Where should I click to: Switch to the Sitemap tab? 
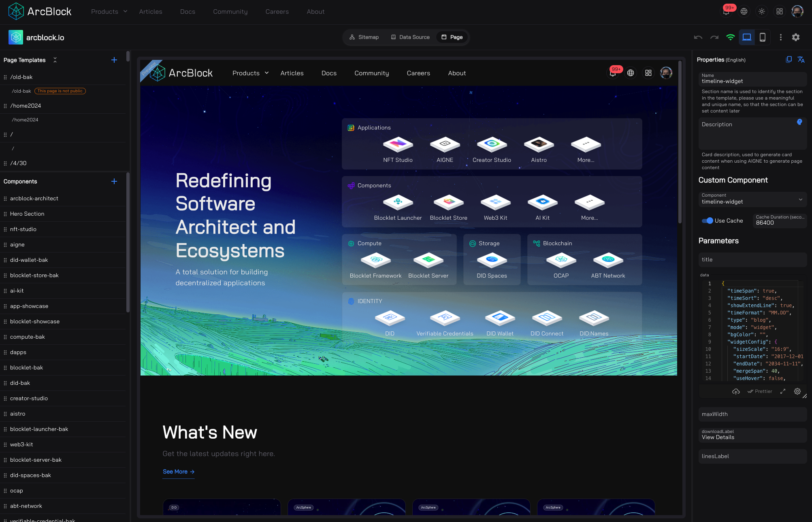coord(364,37)
